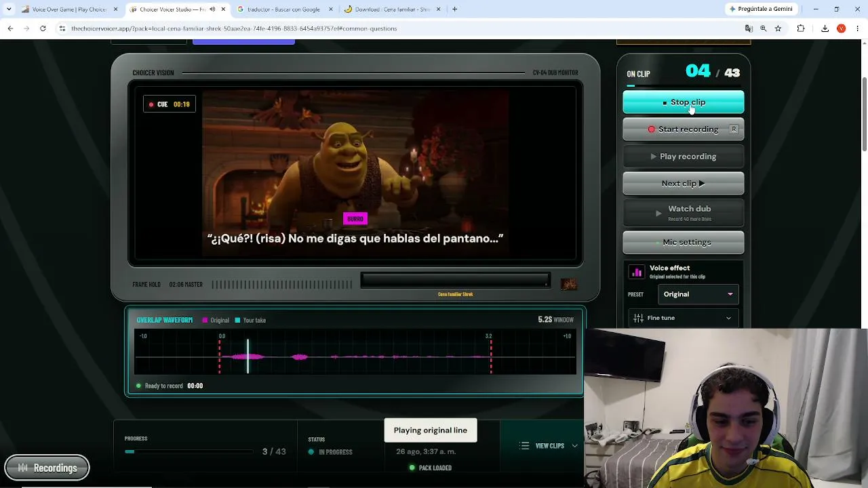Open the Chrome three-dot menu
The width and height of the screenshot is (868, 488).
[x=856, y=28]
